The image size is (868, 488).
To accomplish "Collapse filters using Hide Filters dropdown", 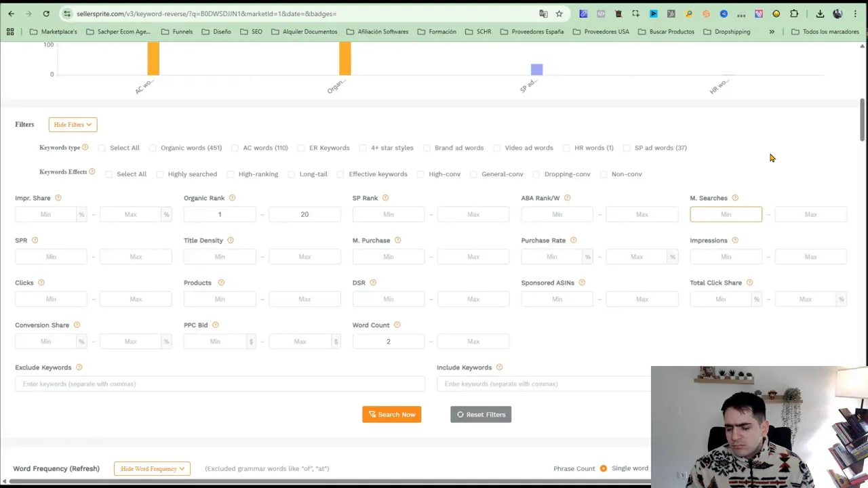I will click(72, 124).
